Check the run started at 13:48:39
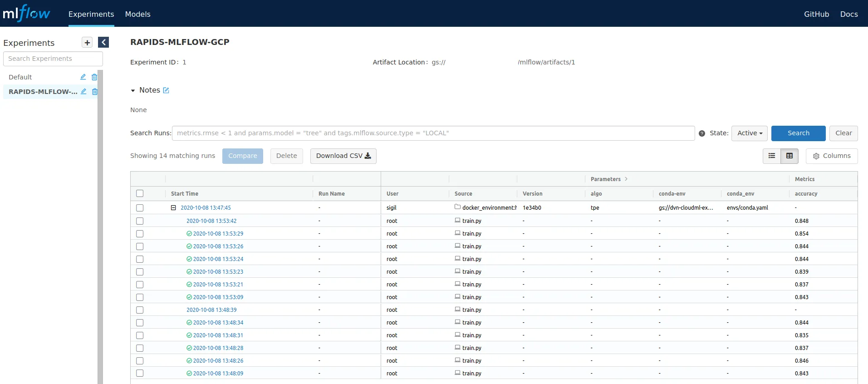868x384 pixels. 140,310
